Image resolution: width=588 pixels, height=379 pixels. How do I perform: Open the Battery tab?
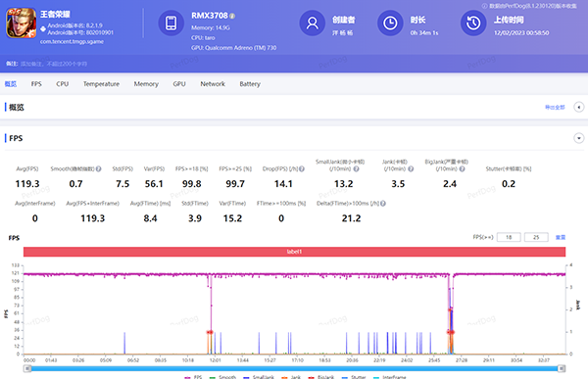pos(250,84)
